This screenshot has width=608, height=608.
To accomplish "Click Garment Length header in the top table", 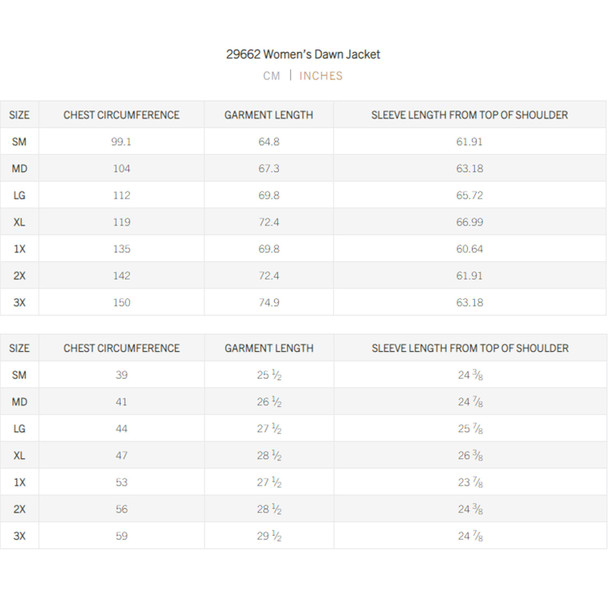I will click(268, 115).
